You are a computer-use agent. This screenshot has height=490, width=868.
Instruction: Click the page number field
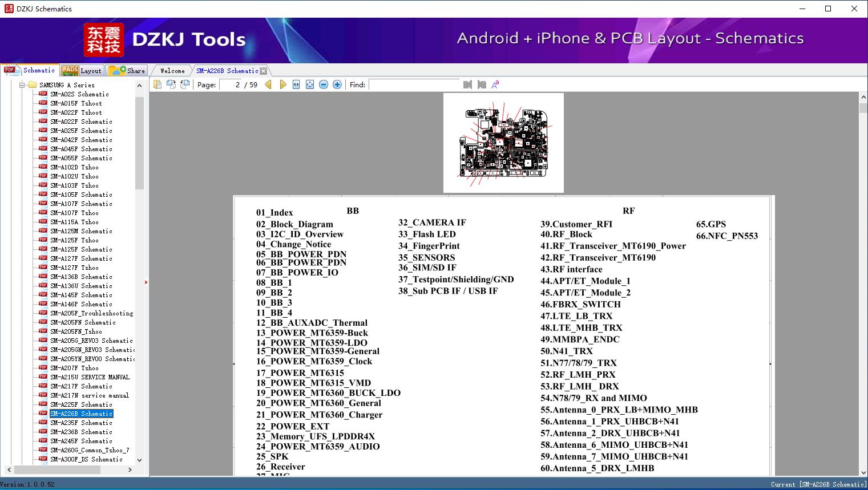(230, 84)
